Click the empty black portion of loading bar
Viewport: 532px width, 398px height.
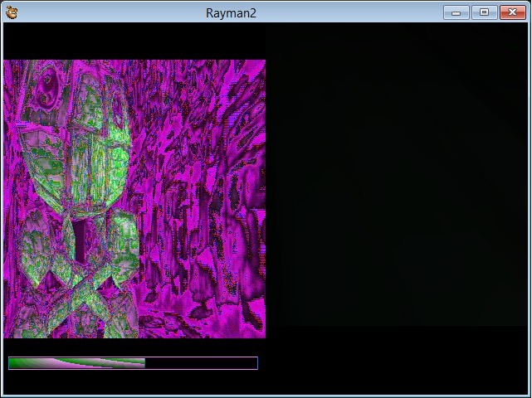pos(201,363)
